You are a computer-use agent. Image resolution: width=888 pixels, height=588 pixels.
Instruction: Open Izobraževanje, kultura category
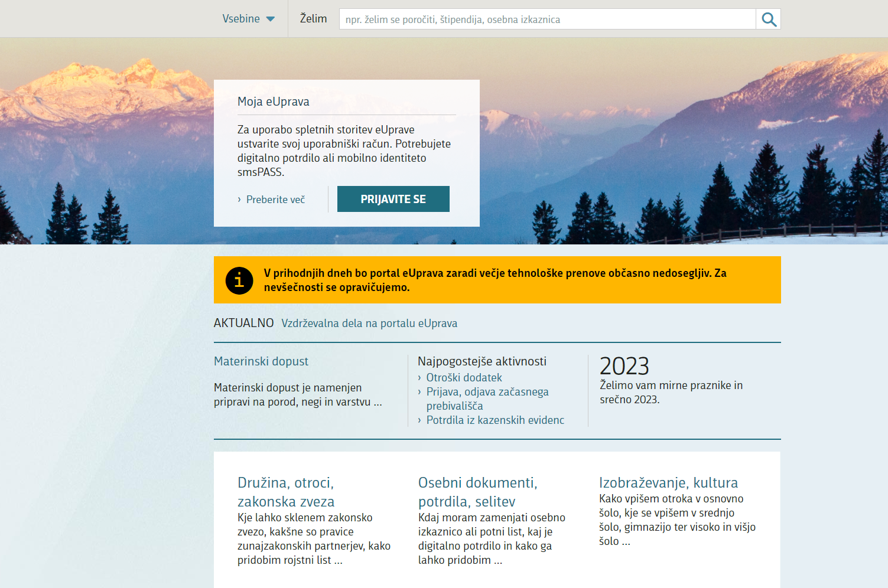[668, 483]
